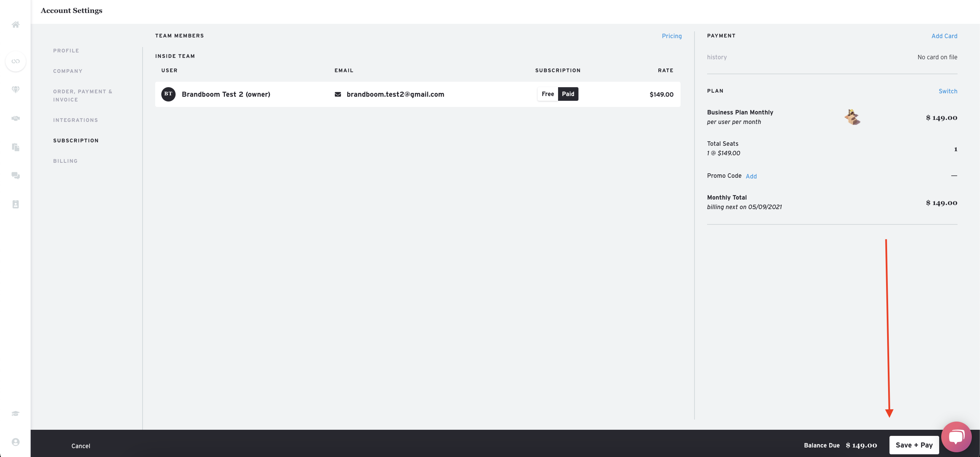
Task: Click the No card on file text
Action: pyautogui.click(x=937, y=57)
